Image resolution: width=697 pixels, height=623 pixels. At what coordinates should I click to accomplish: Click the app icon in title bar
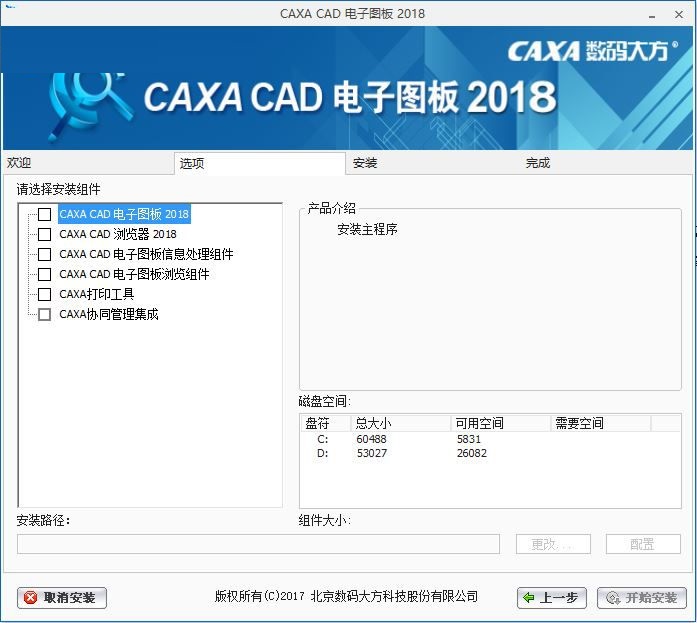coord(10,8)
